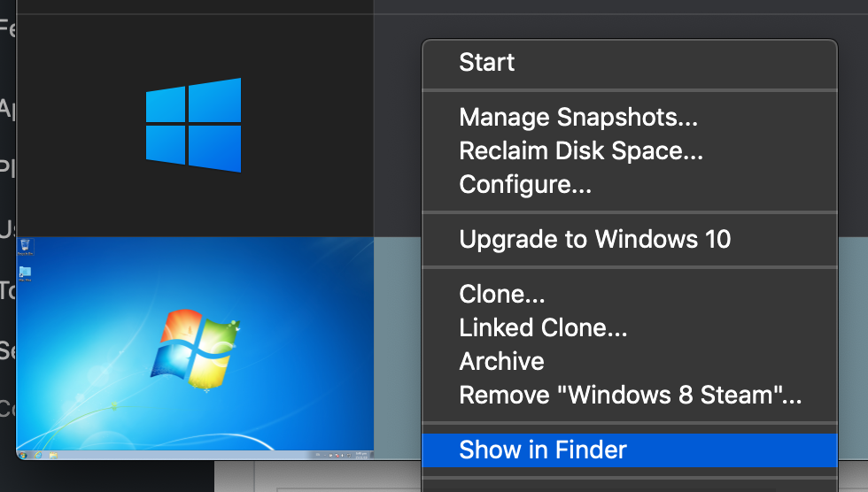Click the Mac Files shortcut folder icon
868x492 pixels.
pos(26,272)
